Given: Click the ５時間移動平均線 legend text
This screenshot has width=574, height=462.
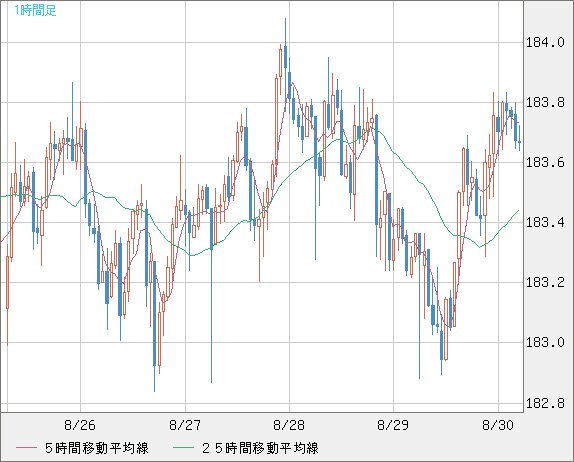Looking at the screenshot, I should coord(97,448).
